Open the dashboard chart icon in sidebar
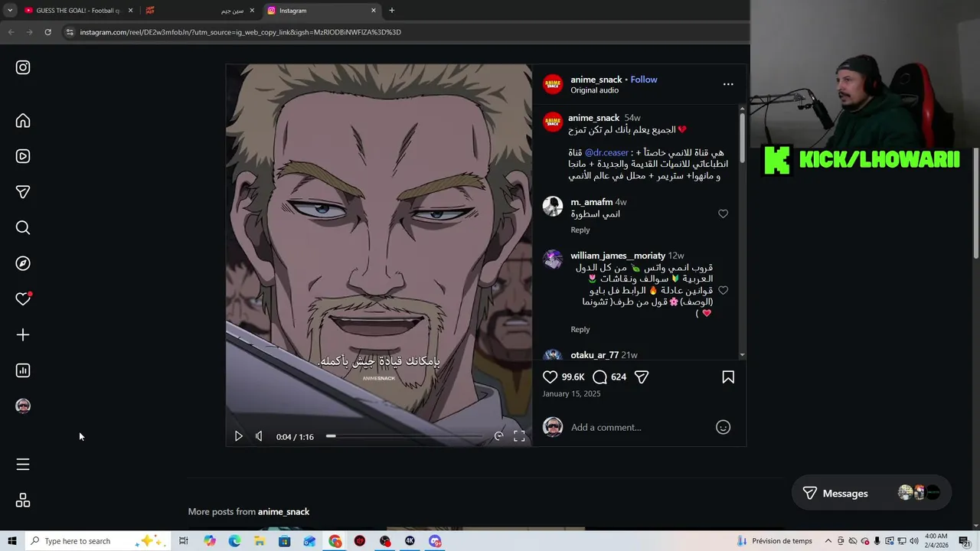The height and width of the screenshot is (551, 980). [x=23, y=370]
